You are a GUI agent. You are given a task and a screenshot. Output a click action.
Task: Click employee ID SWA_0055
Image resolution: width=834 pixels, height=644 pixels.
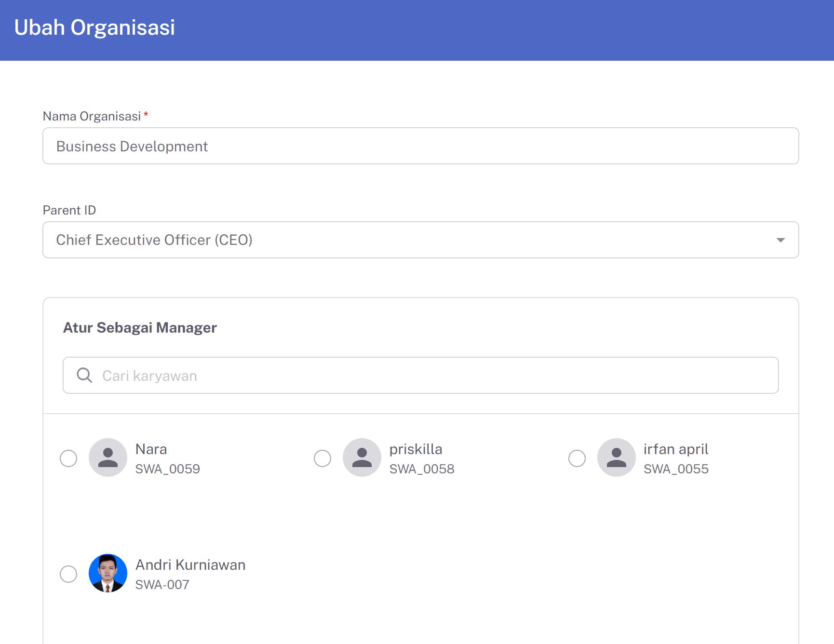coord(676,469)
